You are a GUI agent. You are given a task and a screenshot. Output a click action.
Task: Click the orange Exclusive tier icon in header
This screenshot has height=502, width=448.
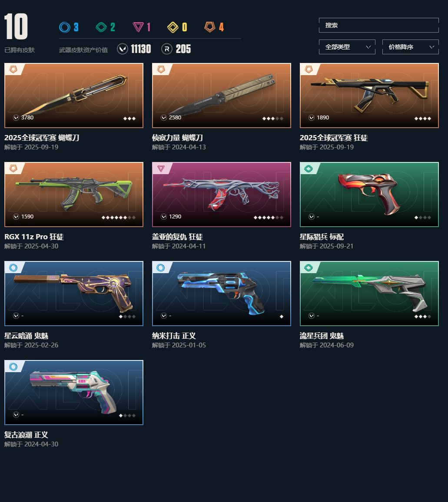click(210, 27)
